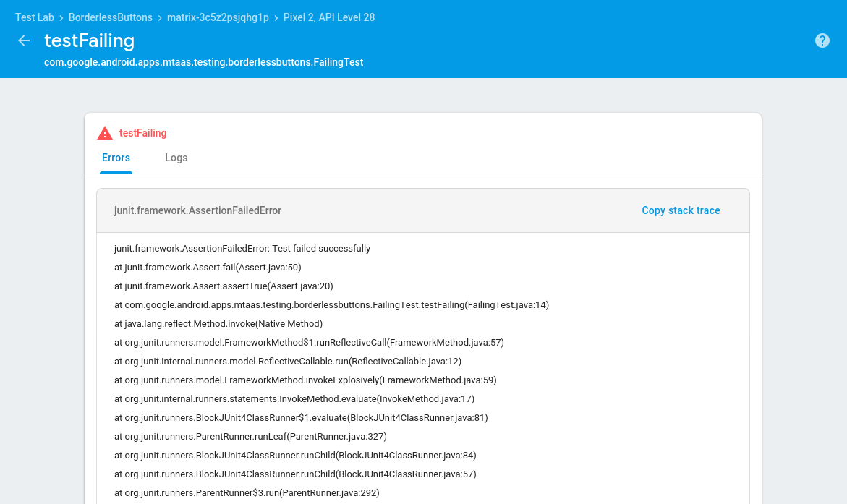Click the Assert.fail(Assert.java:50) stack line
Viewport: 847px width, 504px height.
(x=207, y=267)
